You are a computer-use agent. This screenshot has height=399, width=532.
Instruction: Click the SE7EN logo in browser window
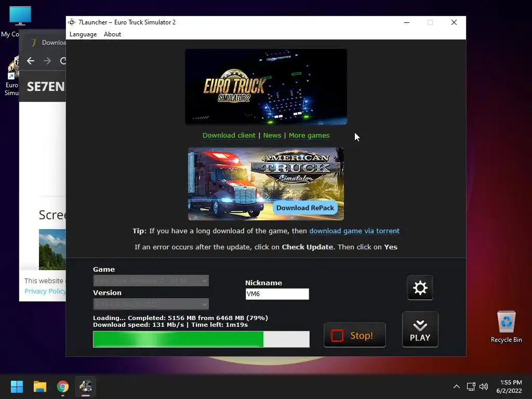tap(46, 87)
